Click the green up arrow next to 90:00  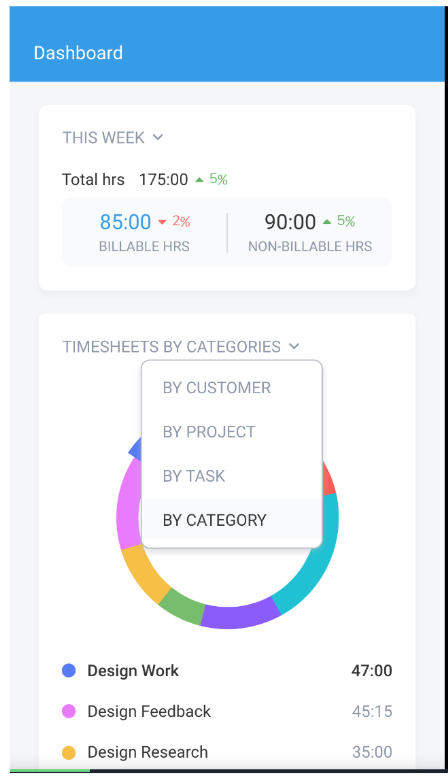pos(327,222)
